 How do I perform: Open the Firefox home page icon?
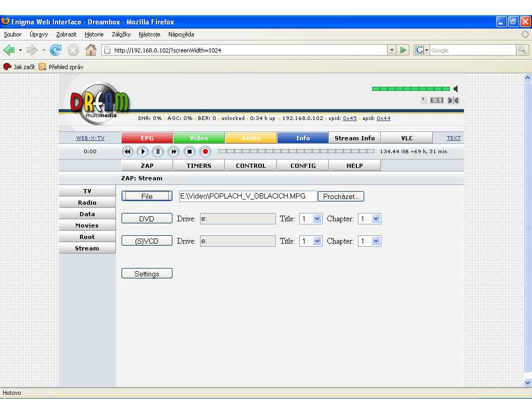(x=90, y=50)
